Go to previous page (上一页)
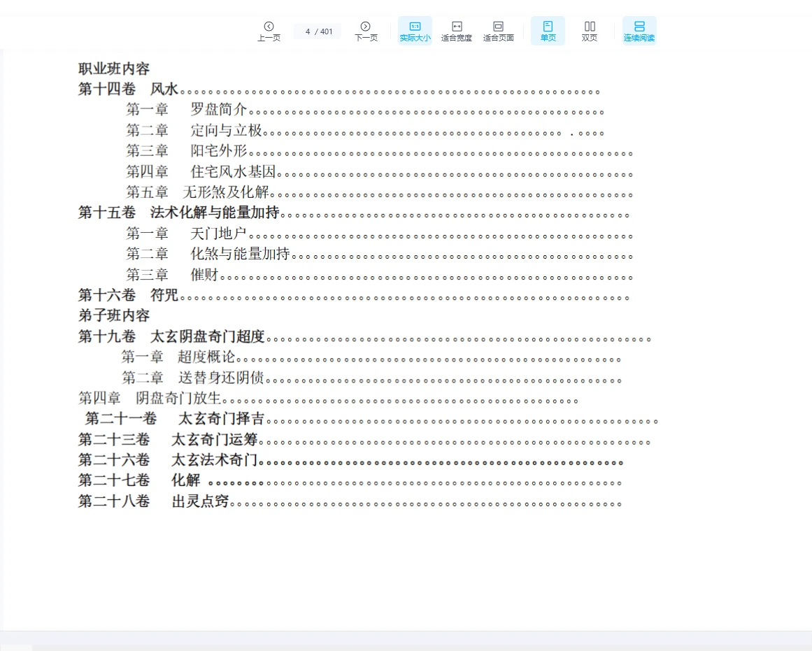The image size is (812, 651). pos(269,31)
